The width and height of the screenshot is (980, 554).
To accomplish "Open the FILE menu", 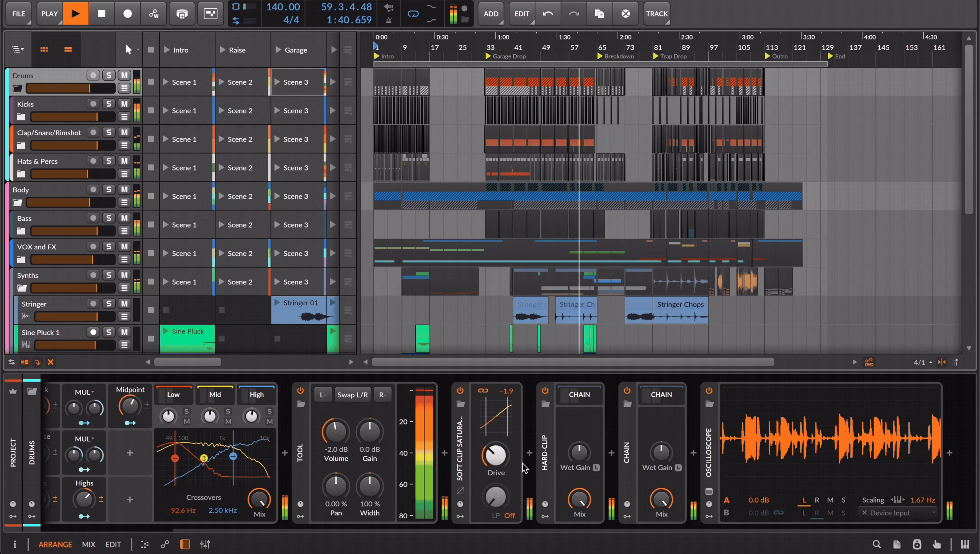I will pos(18,13).
